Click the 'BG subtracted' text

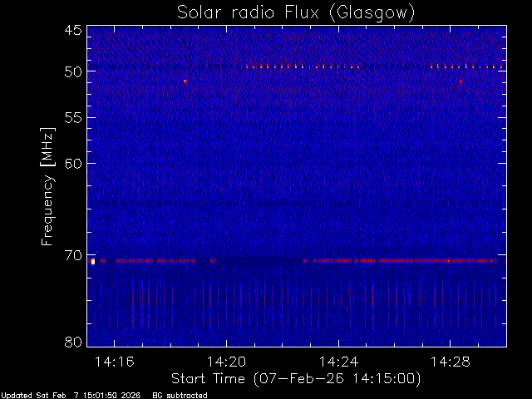pyautogui.click(x=180, y=396)
